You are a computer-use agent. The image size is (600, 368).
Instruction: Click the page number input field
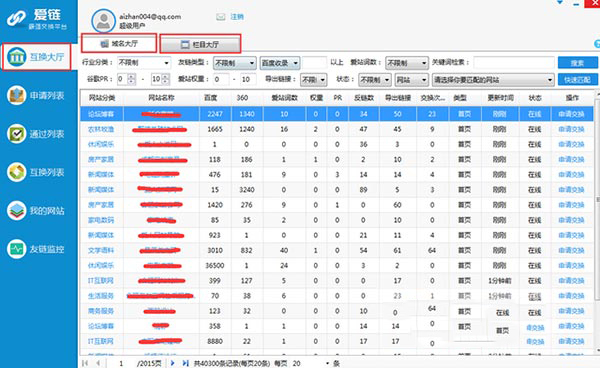[x=120, y=363]
